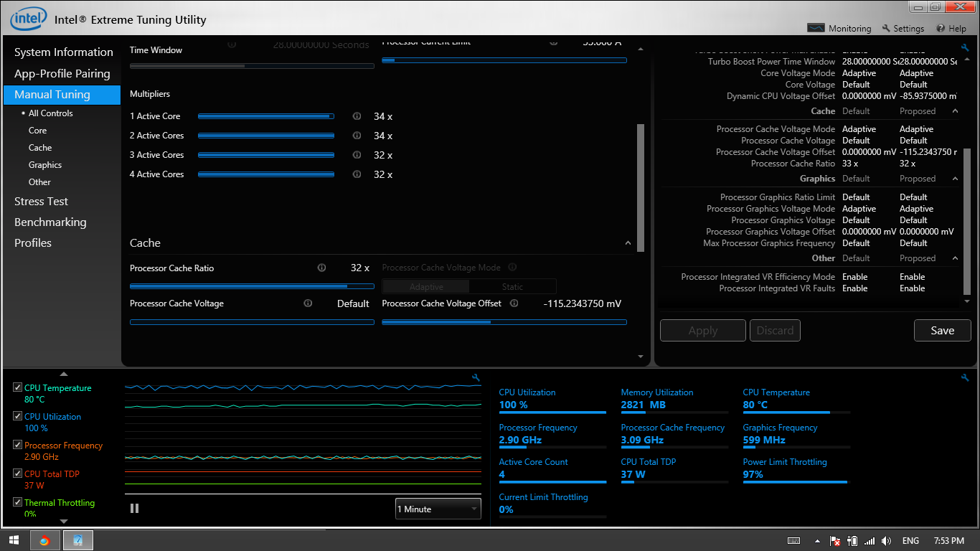Click tuning panel scroll down arrow
The image size is (980, 551).
point(641,356)
